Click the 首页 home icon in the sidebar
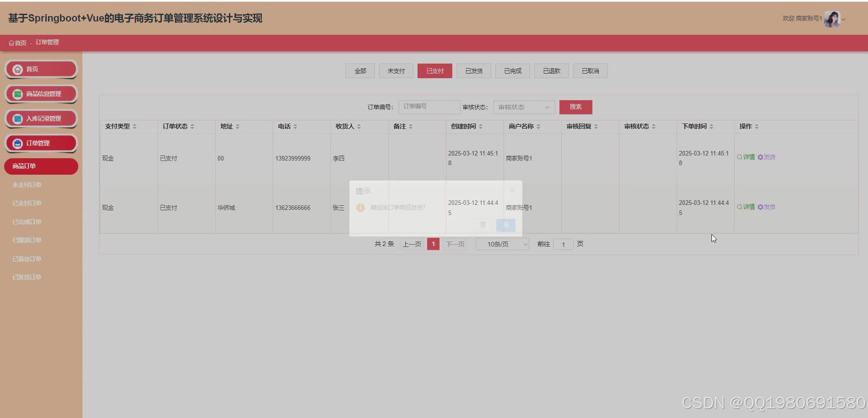The image size is (868, 418). [18, 69]
